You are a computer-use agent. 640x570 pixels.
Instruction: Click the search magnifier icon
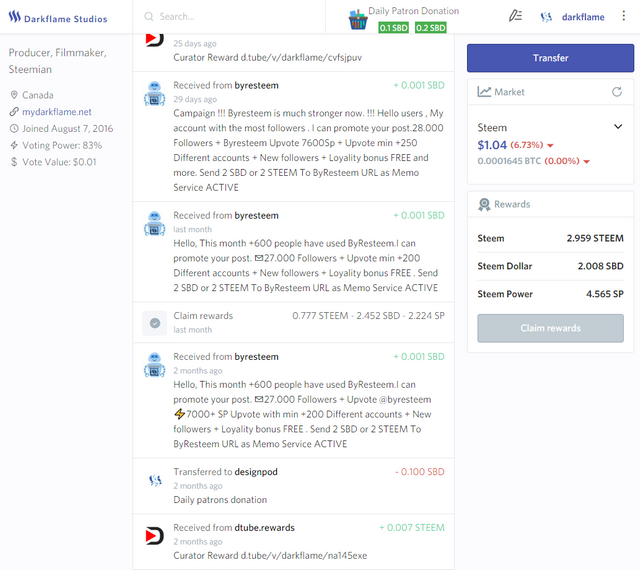point(149,16)
